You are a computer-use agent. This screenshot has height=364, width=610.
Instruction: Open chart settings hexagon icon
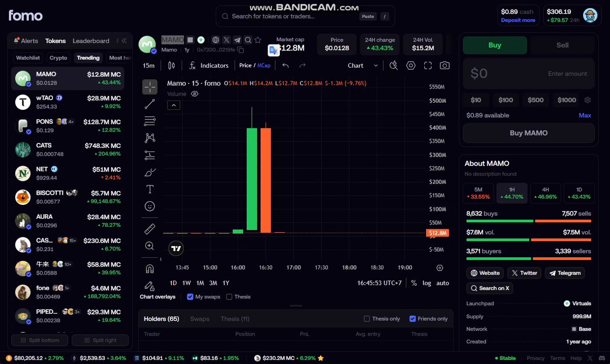click(411, 66)
